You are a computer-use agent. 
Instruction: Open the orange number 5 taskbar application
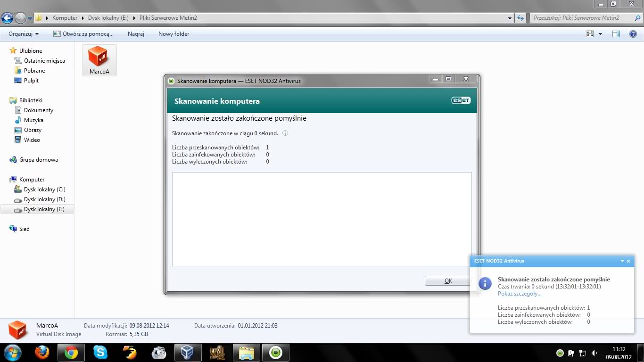129,352
